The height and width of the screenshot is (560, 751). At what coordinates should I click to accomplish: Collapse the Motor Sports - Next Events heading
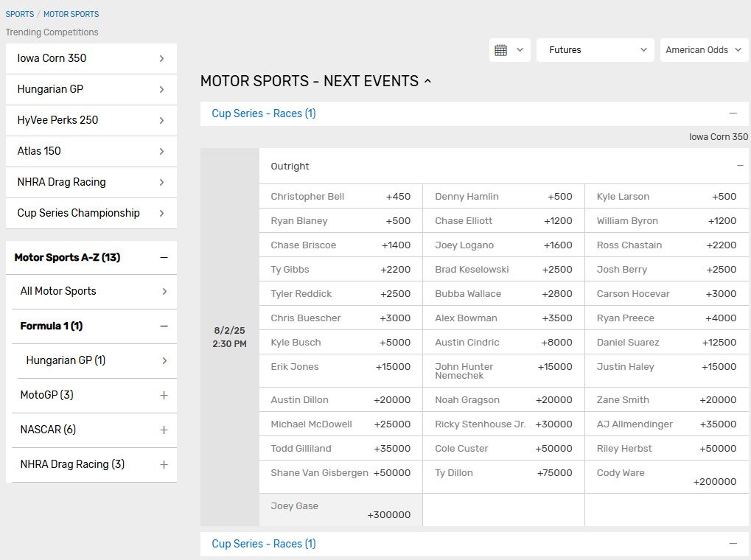tap(427, 82)
